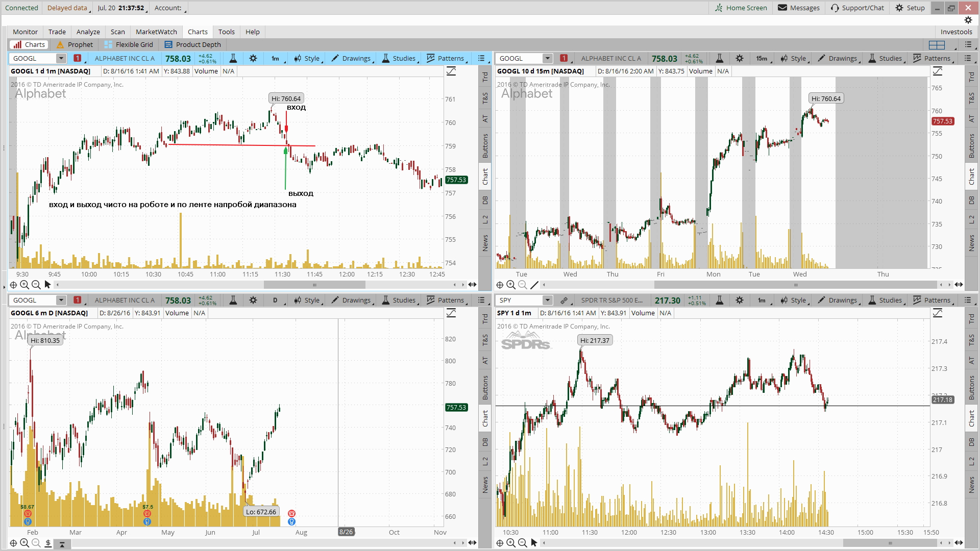Image resolution: width=980 pixels, height=551 pixels.
Task: Open Support/Chat
Action: click(857, 8)
